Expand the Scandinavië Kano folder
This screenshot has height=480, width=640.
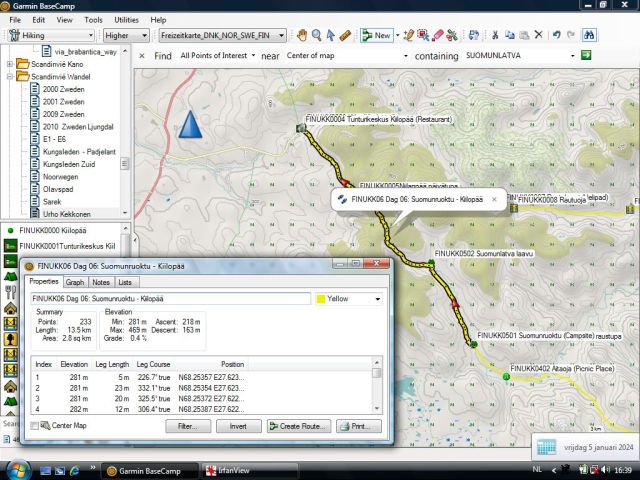[10, 64]
